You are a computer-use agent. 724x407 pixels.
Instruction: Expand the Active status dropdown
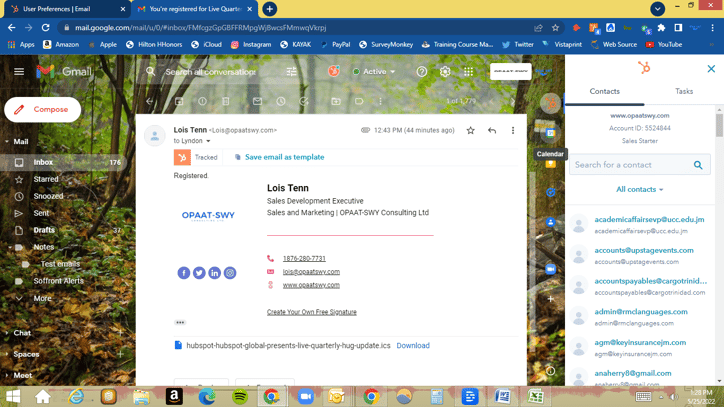[x=374, y=72]
